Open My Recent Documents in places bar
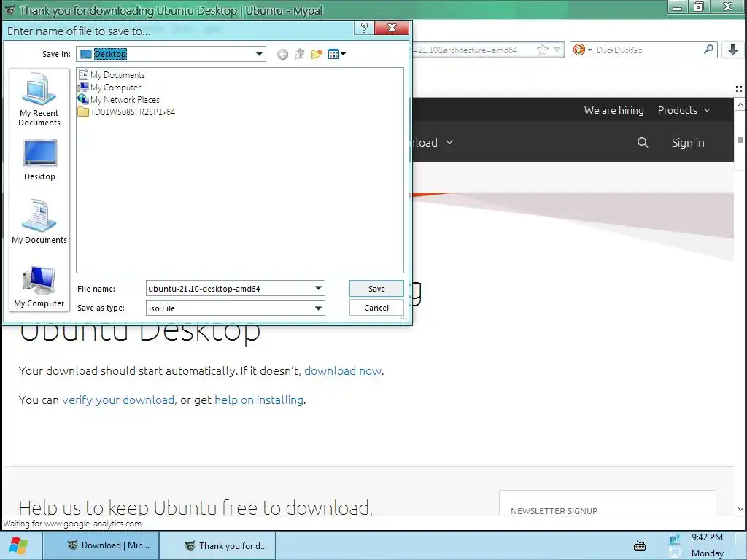 pos(39,99)
